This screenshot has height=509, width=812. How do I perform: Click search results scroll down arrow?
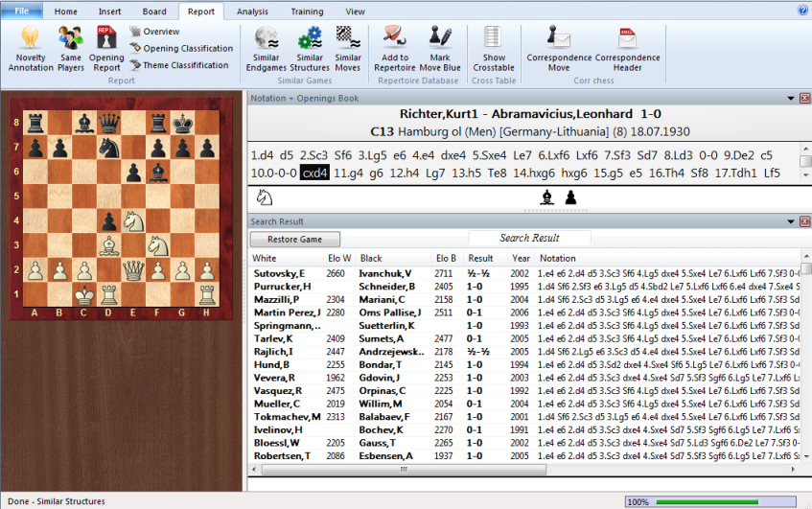(x=806, y=456)
